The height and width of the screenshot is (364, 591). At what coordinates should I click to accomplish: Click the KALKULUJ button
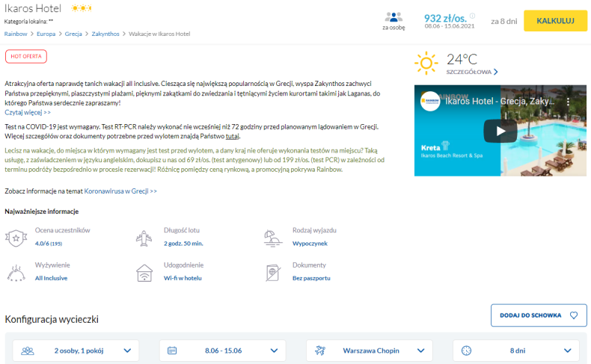[555, 21]
